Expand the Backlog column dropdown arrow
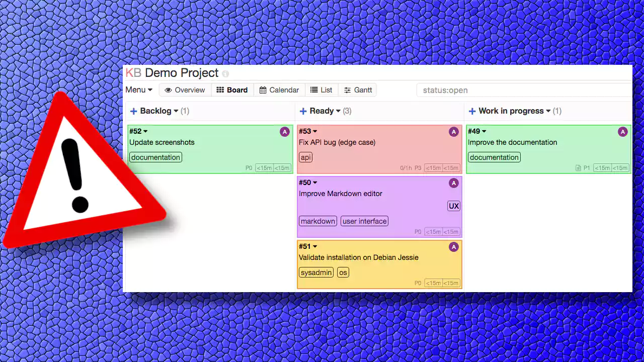Screen dimensions: 644x362 tap(176, 111)
